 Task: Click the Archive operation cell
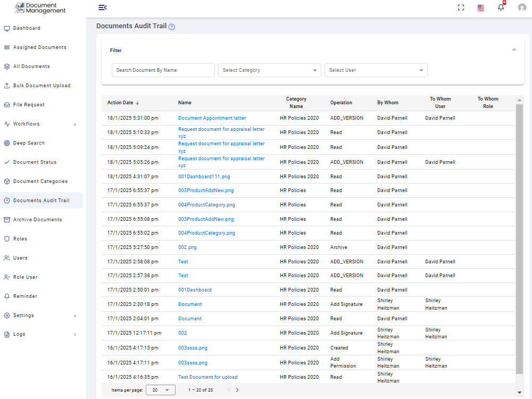338,247
